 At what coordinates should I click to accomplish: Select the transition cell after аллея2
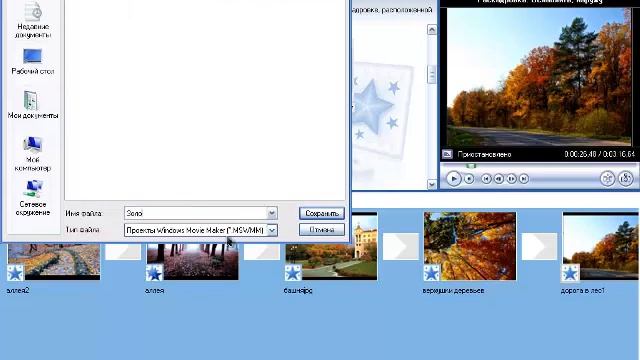123,251
